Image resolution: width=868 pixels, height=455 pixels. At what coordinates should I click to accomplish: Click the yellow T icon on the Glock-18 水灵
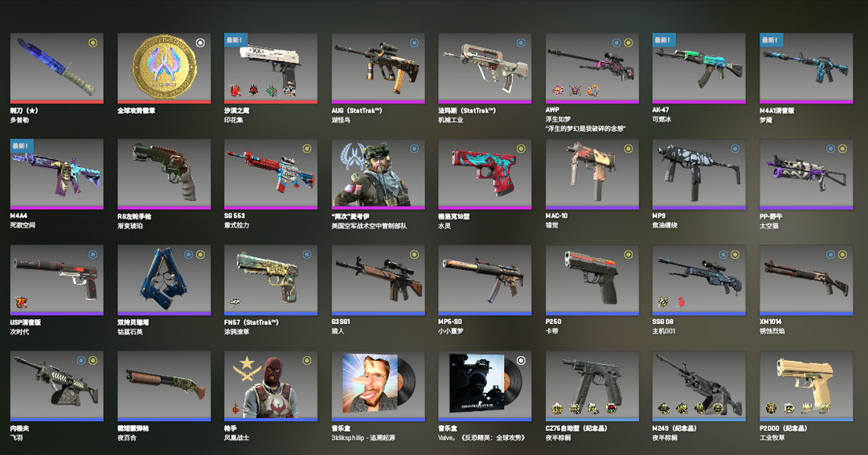[x=521, y=149]
